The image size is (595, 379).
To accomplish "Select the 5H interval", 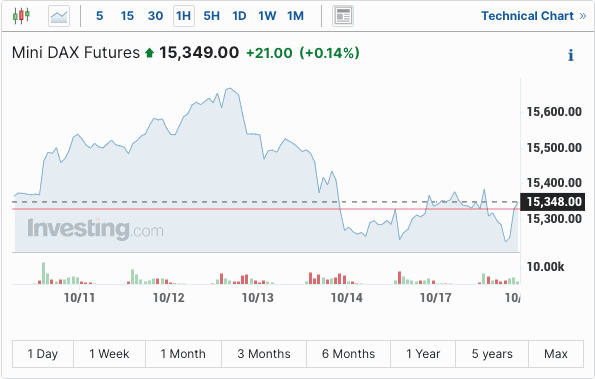I will (x=211, y=16).
